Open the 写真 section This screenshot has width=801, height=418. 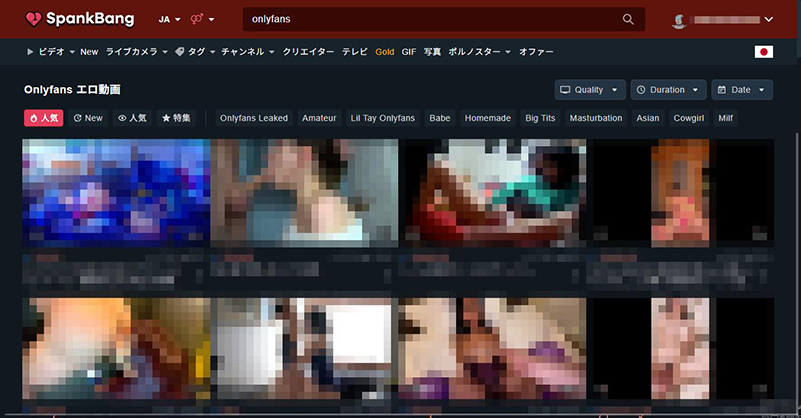click(x=432, y=52)
